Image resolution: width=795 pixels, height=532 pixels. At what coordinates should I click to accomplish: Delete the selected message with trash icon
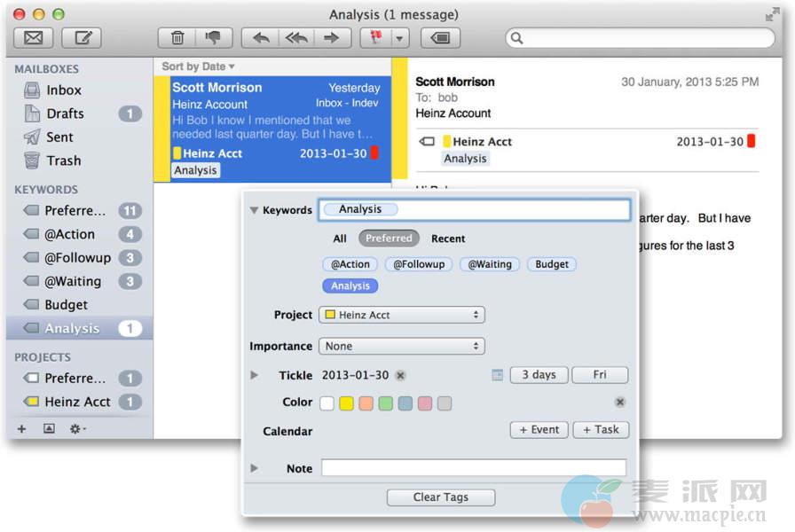177,38
